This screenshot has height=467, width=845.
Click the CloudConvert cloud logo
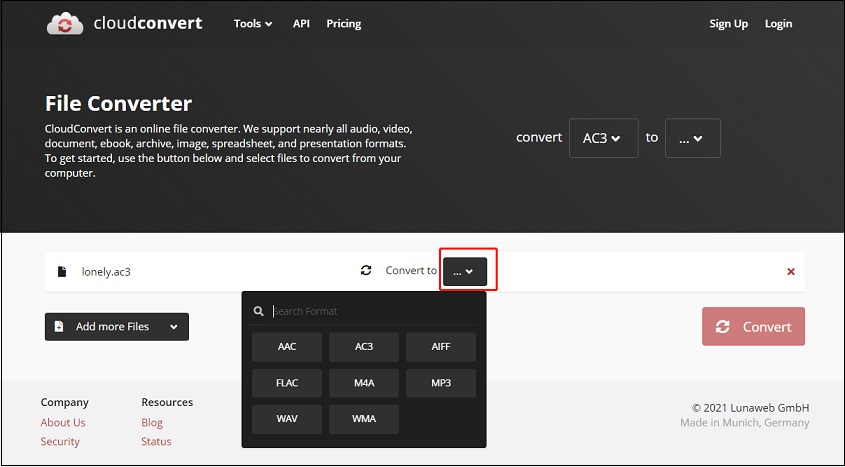[65, 24]
